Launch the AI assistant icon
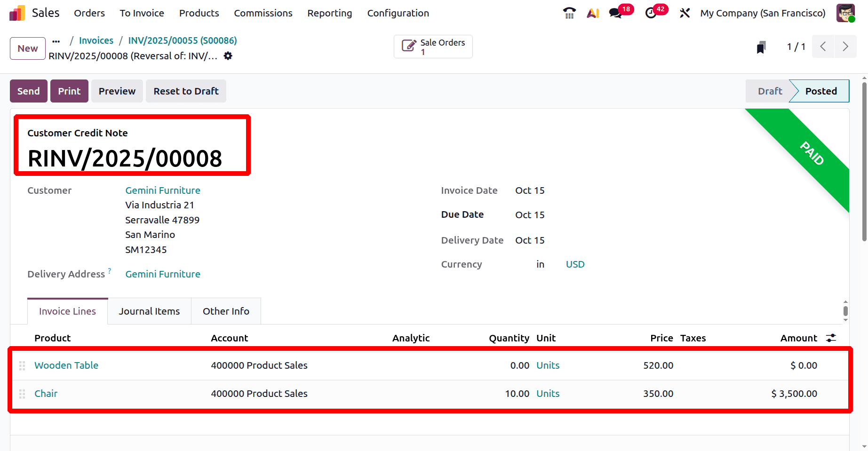The height and width of the screenshot is (451, 868). click(592, 13)
